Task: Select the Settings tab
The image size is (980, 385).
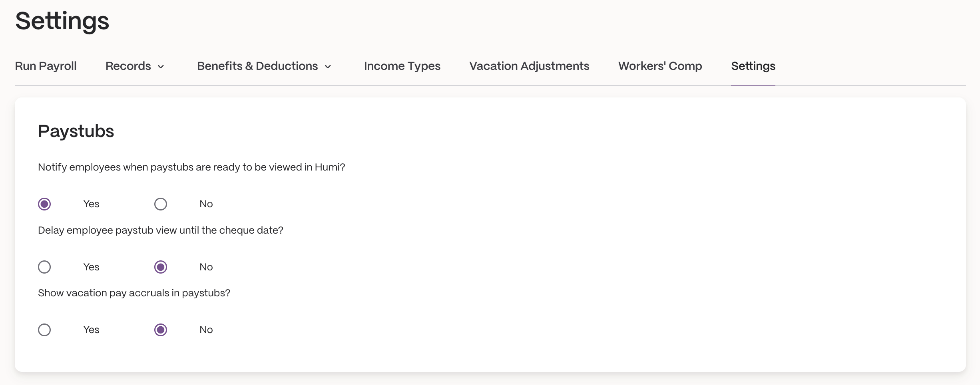Action: (x=753, y=66)
